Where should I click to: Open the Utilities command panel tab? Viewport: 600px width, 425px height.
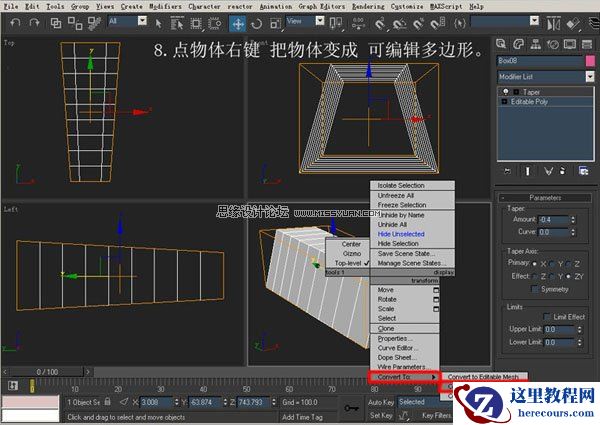click(x=587, y=44)
